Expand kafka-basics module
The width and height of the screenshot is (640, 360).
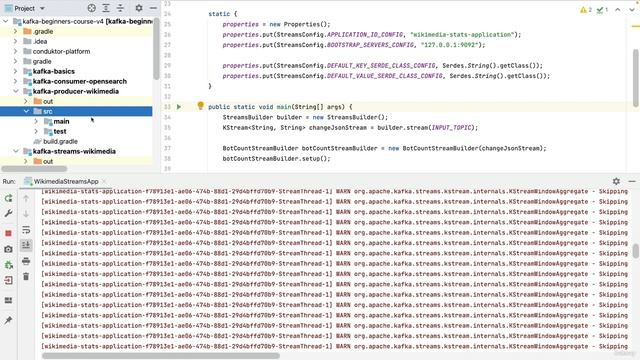16,71
